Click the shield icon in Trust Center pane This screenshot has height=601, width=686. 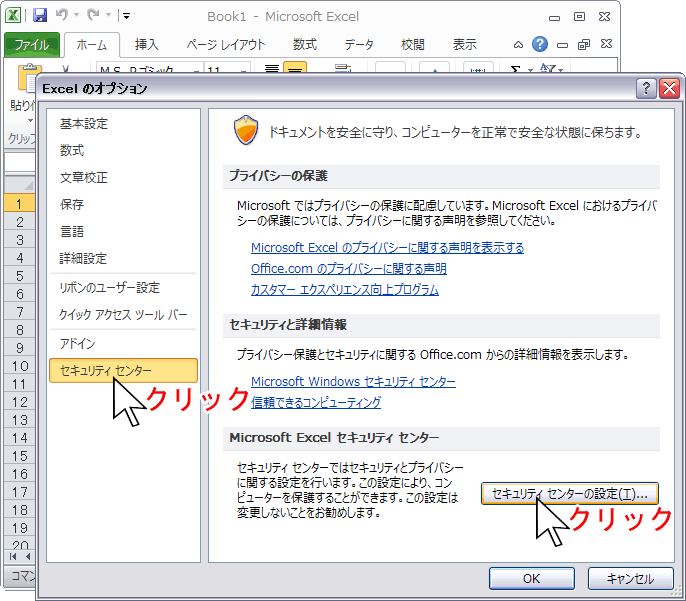point(246,130)
